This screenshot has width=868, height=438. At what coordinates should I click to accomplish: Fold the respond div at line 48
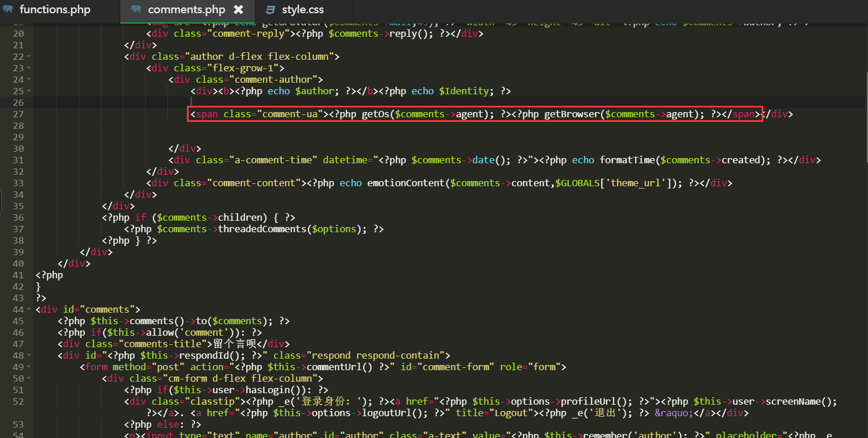29,355
